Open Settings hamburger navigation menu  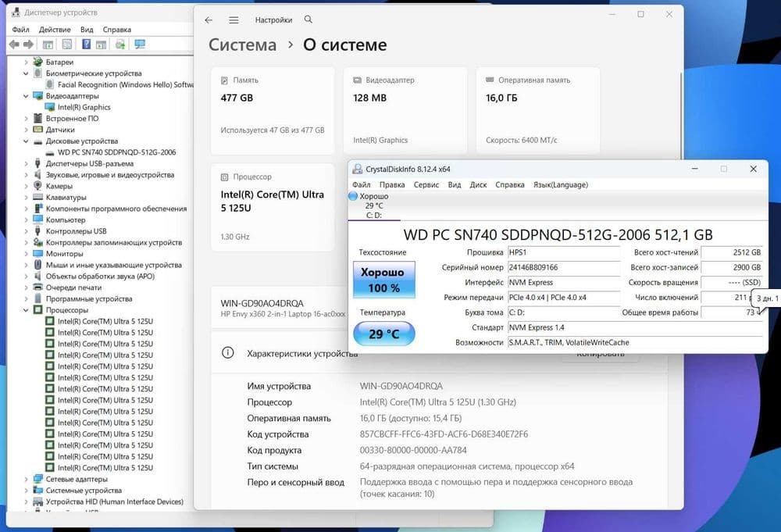coord(234,20)
